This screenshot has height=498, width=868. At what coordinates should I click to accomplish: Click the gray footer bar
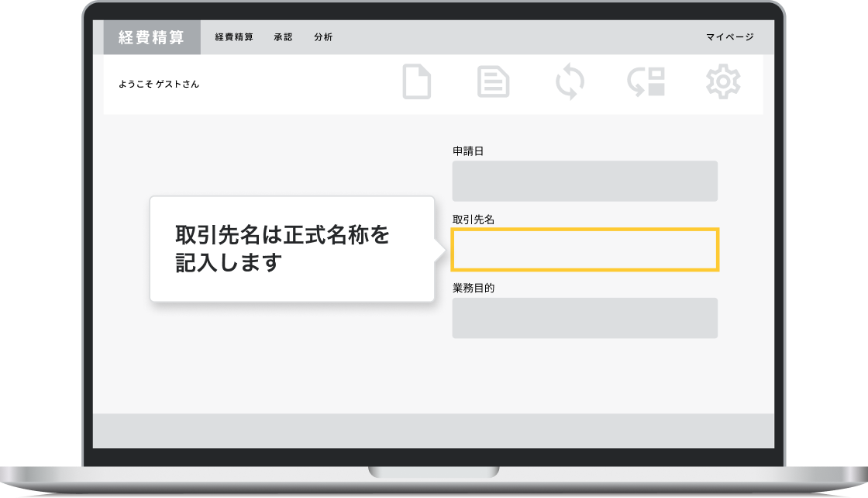433,431
